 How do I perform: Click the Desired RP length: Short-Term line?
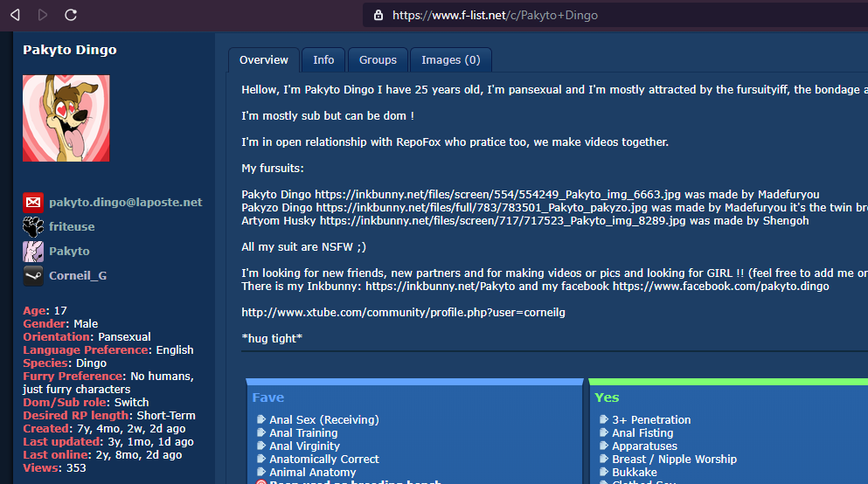pyautogui.click(x=109, y=415)
